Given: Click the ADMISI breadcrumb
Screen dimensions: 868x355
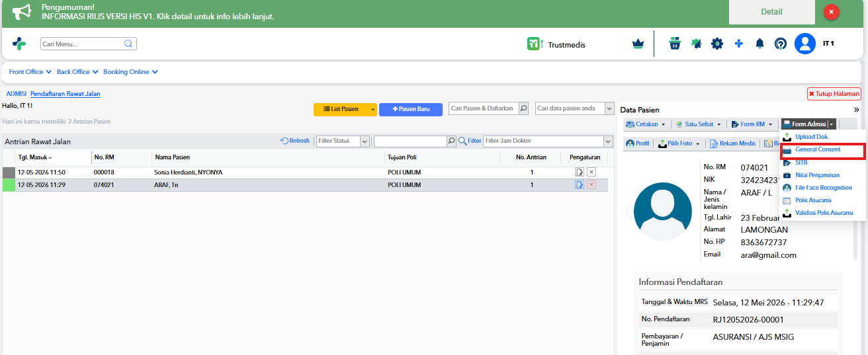Looking at the screenshot, I should pyautogui.click(x=17, y=94).
